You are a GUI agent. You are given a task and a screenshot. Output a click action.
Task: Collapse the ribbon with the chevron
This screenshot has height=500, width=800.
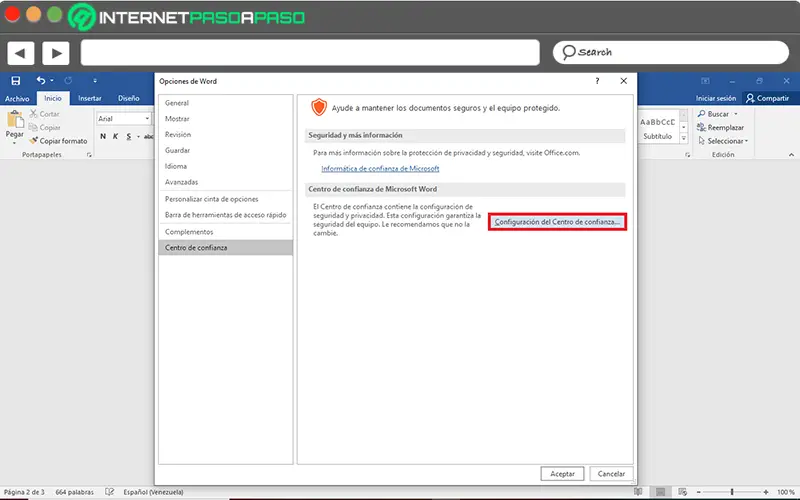point(791,155)
